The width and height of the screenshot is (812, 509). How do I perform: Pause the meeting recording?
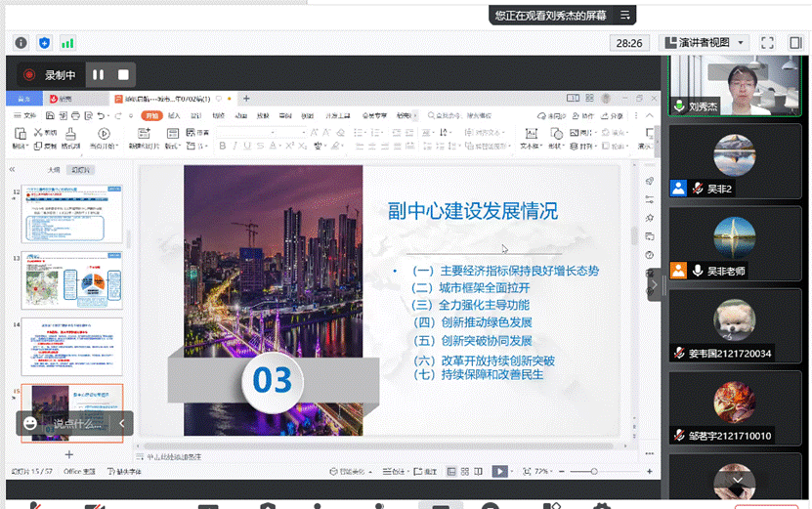[x=98, y=74]
